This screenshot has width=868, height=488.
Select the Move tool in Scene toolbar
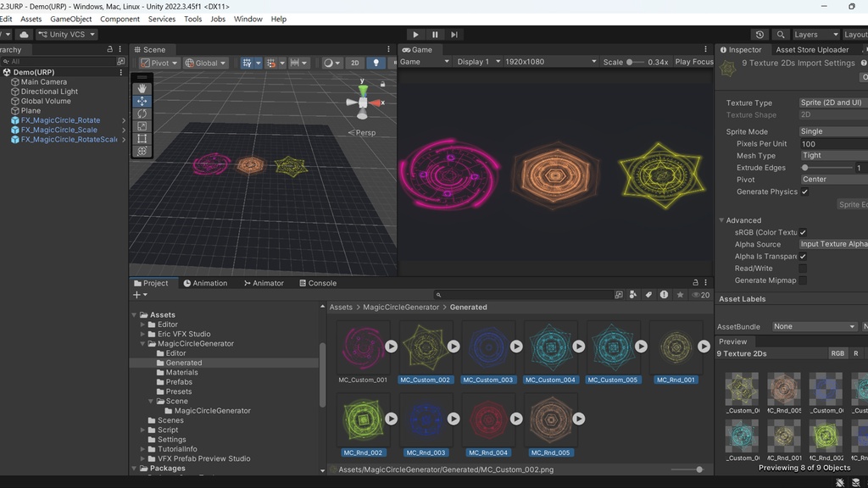coord(142,102)
